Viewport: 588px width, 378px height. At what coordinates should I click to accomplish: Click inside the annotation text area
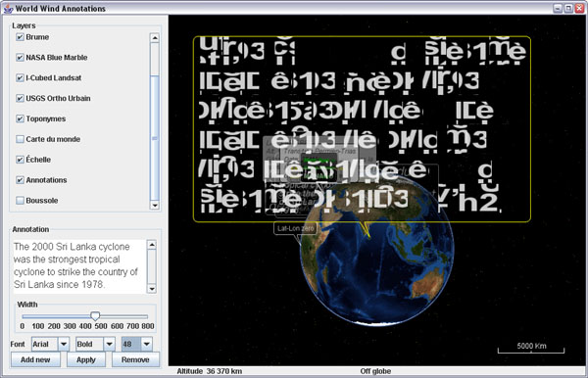pyautogui.click(x=79, y=266)
